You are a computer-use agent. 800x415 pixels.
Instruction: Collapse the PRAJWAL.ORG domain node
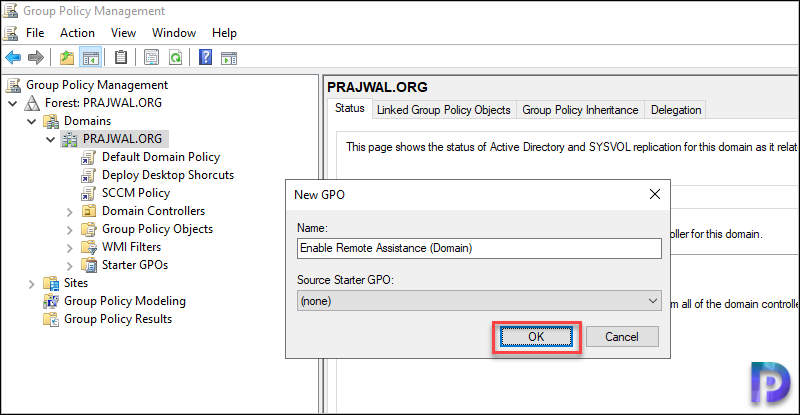(x=51, y=139)
